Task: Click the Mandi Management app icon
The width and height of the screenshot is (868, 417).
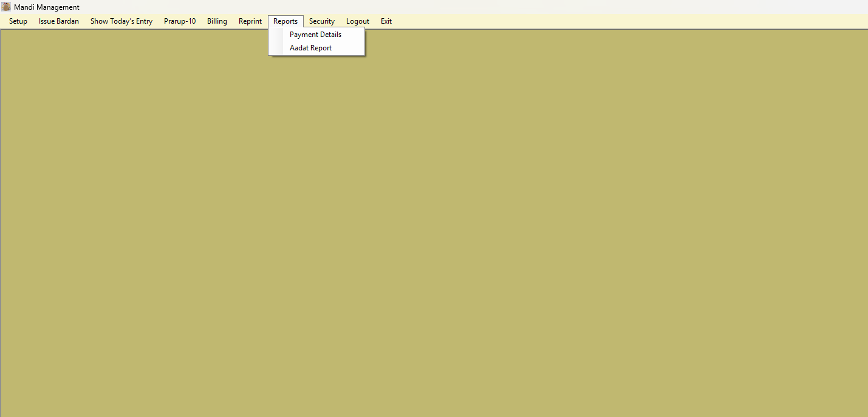Action: tap(6, 7)
